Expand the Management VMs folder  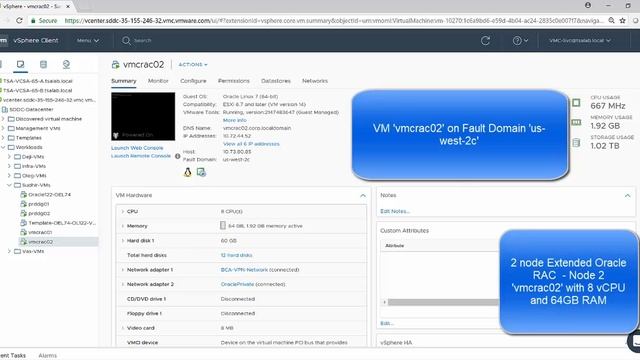[3, 128]
